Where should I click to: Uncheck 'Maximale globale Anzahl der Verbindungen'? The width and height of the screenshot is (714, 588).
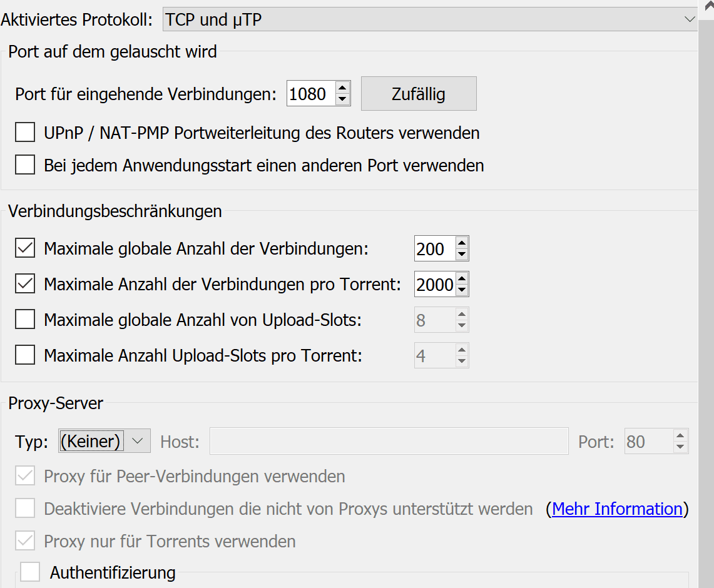click(25, 248)
